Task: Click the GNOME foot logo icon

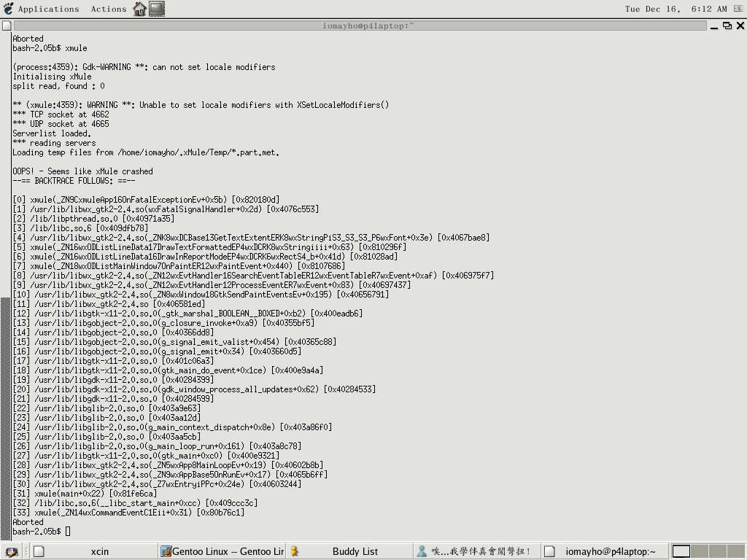Action: coord(9,9)
